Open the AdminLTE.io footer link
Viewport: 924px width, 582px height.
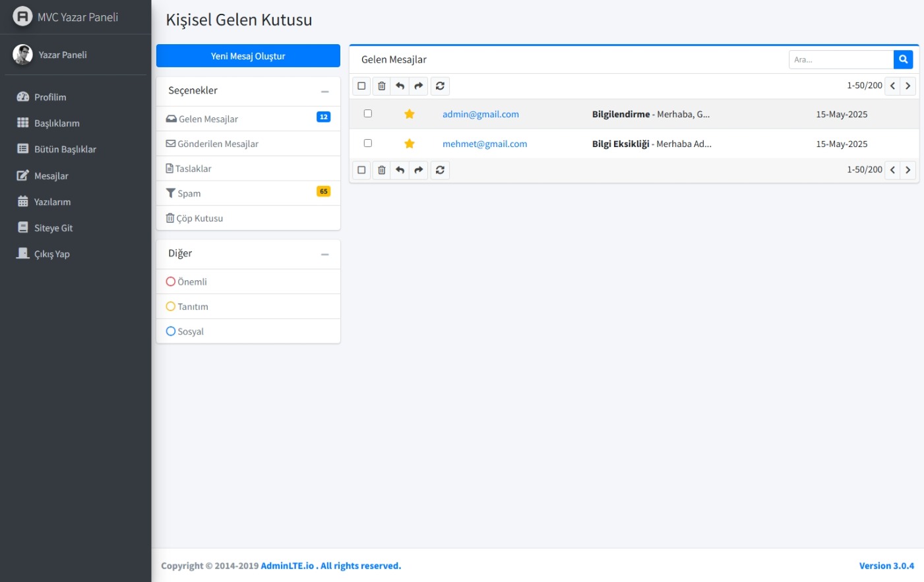pyautogui.click(x=287, y=566)
